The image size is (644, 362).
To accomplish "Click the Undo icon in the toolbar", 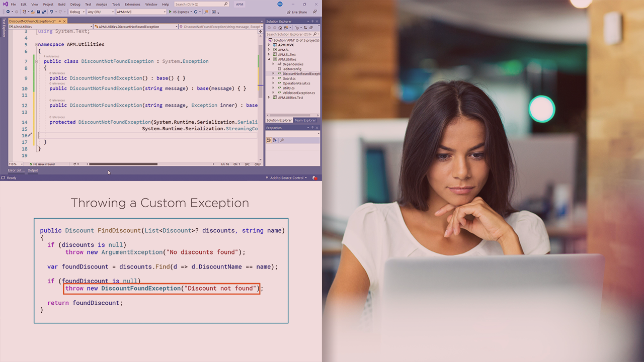I will [52, 12].
